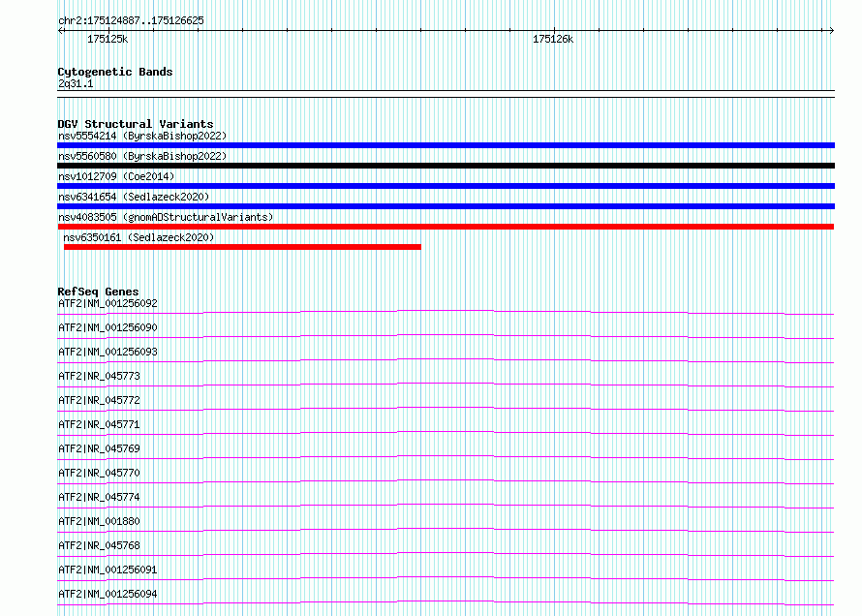
Task: Select the 2q31.1 cytogenetic band label
Action: [x=76, y=83]
